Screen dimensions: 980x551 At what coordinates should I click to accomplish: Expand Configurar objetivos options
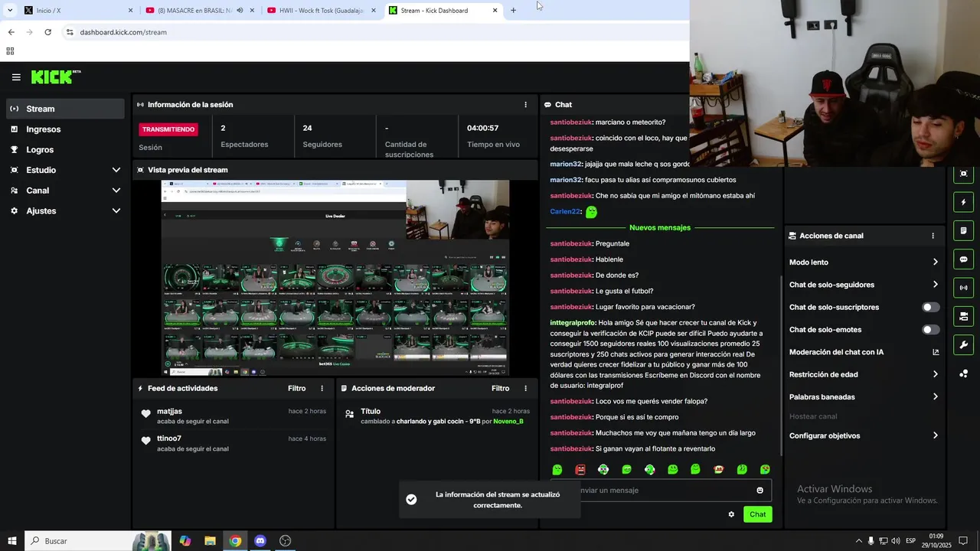(864, 436)
